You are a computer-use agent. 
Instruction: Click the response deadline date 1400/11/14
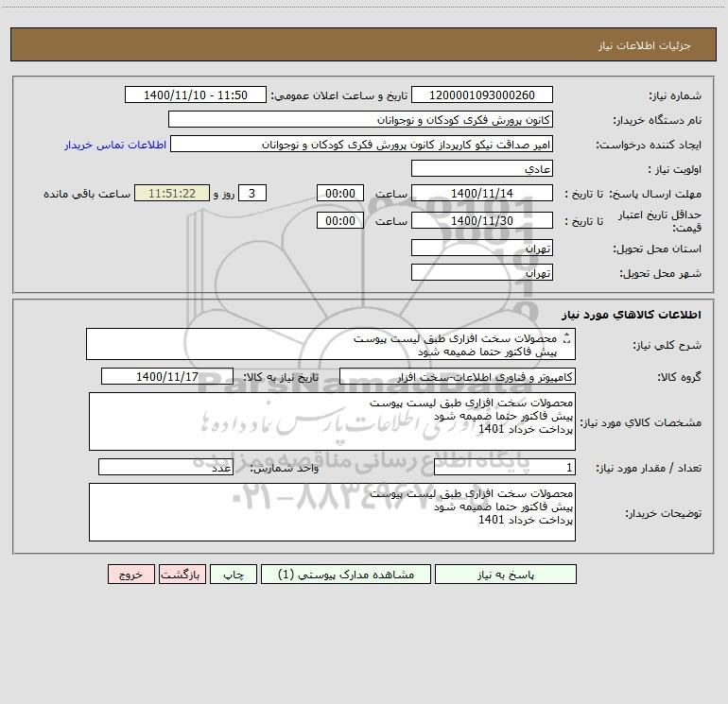coord(482,193)
